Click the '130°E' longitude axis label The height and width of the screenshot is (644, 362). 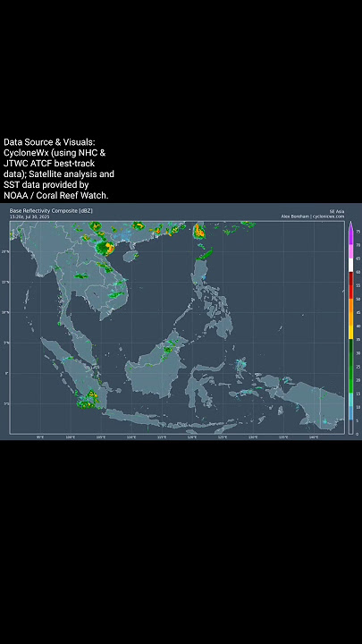(253, 437)
